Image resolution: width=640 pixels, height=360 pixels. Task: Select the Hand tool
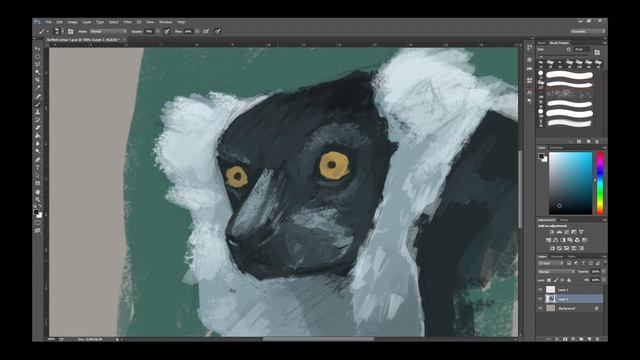pyautogui.click(x=38, y=191)
